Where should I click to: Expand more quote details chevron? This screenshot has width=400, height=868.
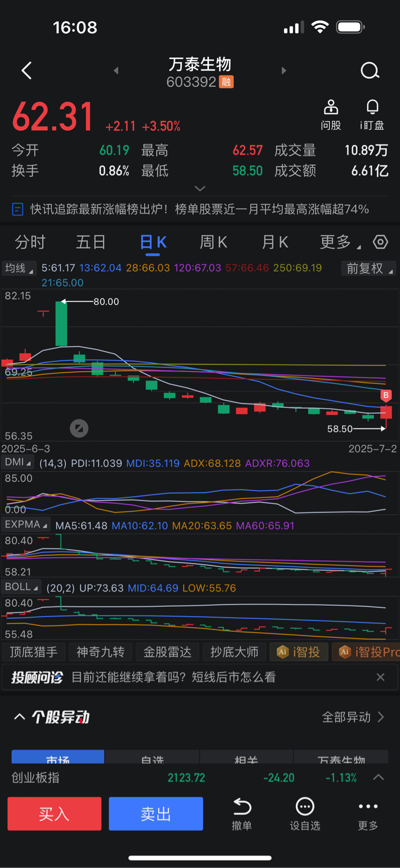click(200, 188)
